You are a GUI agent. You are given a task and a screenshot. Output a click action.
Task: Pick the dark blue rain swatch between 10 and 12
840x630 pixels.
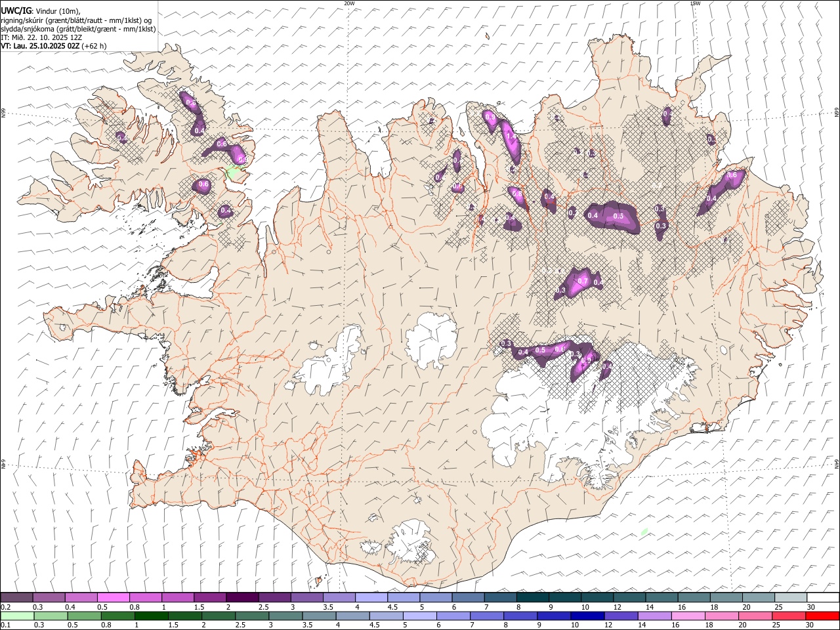pyautogui.click(x=587, y=616)
